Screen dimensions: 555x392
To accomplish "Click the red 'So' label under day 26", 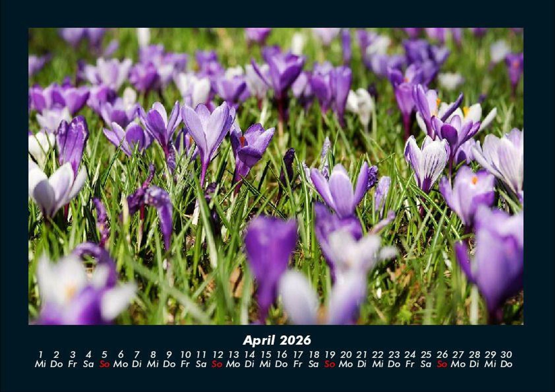I will 442,364.
